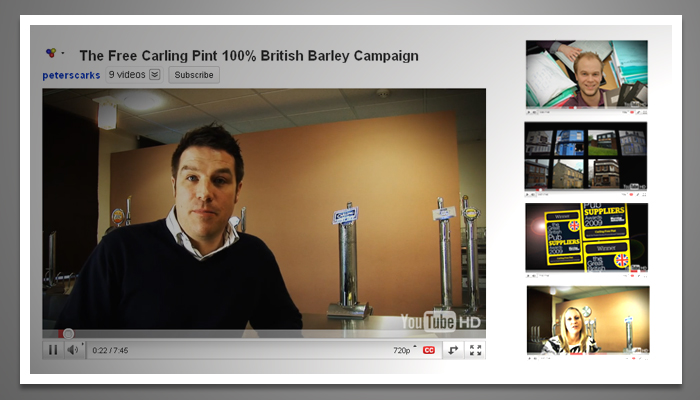
Task: Open thumbnail showing grid of building photos
Action: click(x=586, y=156)
